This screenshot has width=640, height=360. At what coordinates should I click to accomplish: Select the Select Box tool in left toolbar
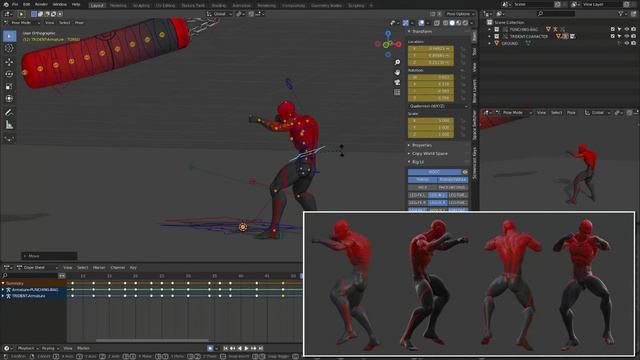(x=9, y=36)
